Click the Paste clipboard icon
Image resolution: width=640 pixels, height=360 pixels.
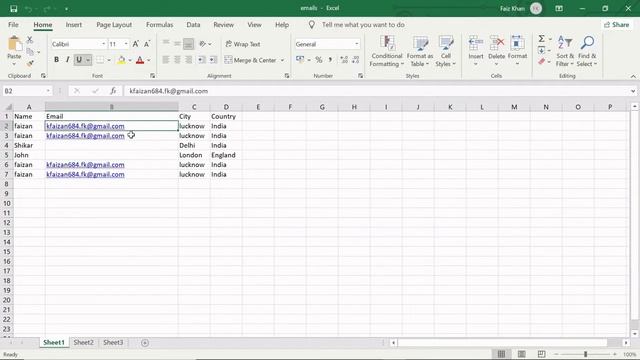click(14, 44)
